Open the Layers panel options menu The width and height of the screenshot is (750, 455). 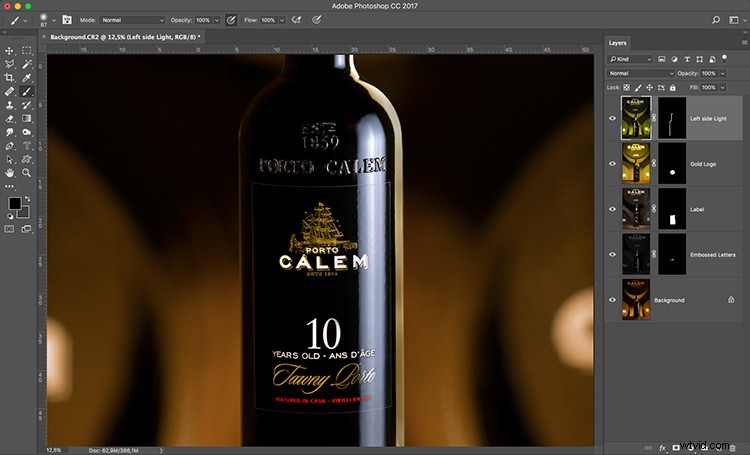744,43
